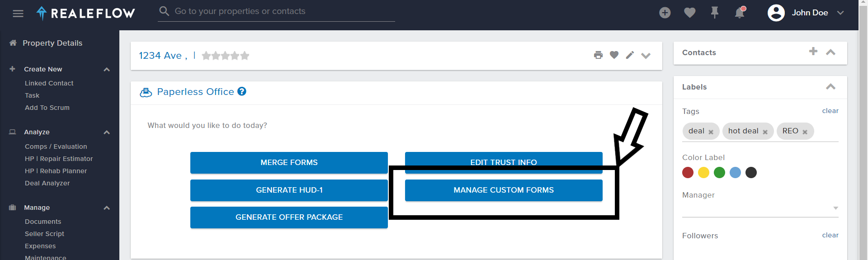Collapse the Contacts panel
The height and width of the screenshot is (260, 868).
click(x=830, y=52)
